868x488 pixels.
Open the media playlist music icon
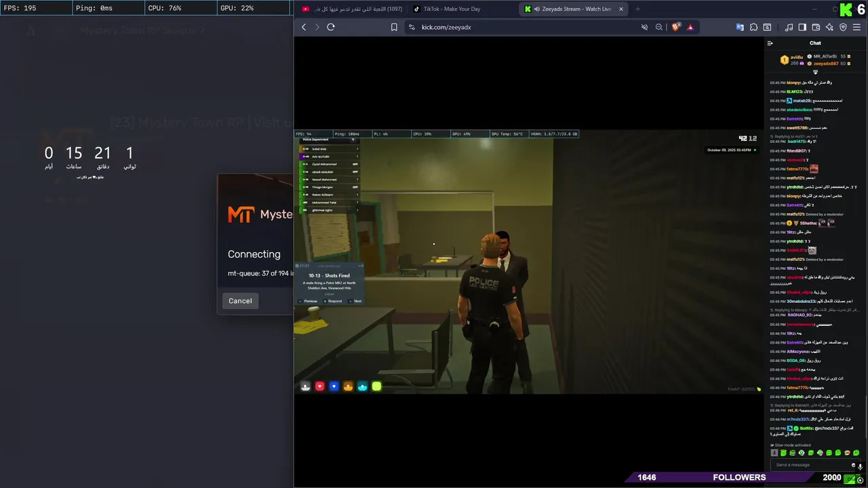click(789, 27)
